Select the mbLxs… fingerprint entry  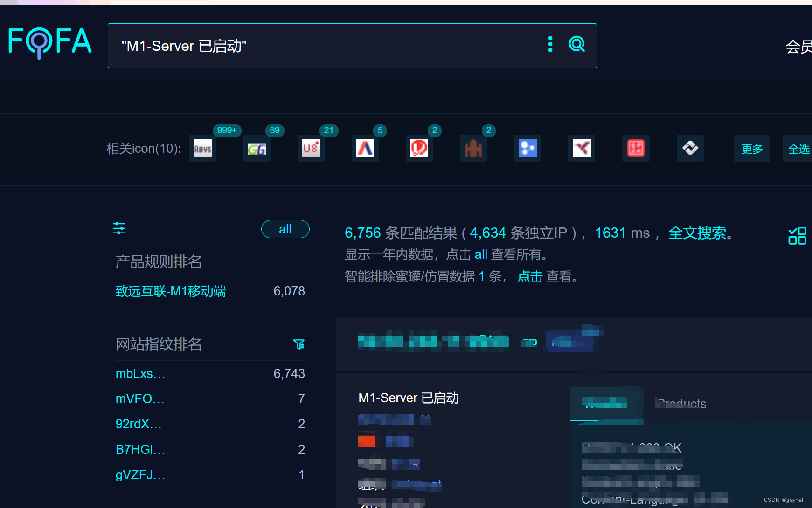[140, 374]
